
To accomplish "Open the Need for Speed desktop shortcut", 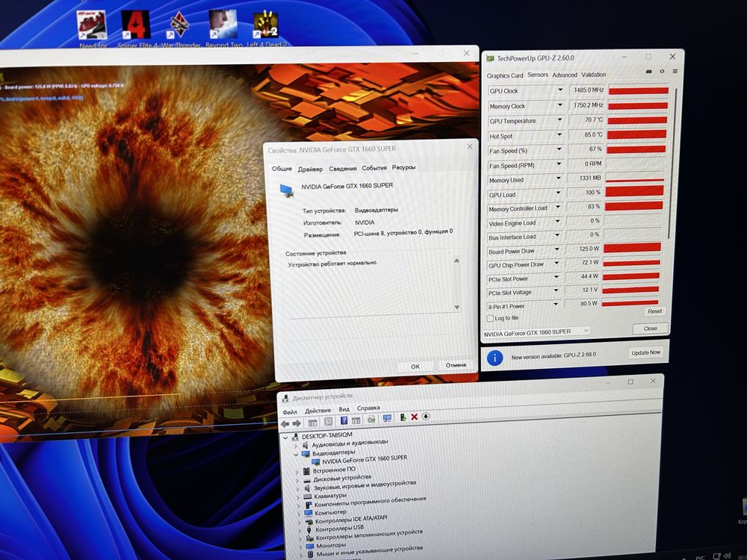I will click(x=93, y=28).
